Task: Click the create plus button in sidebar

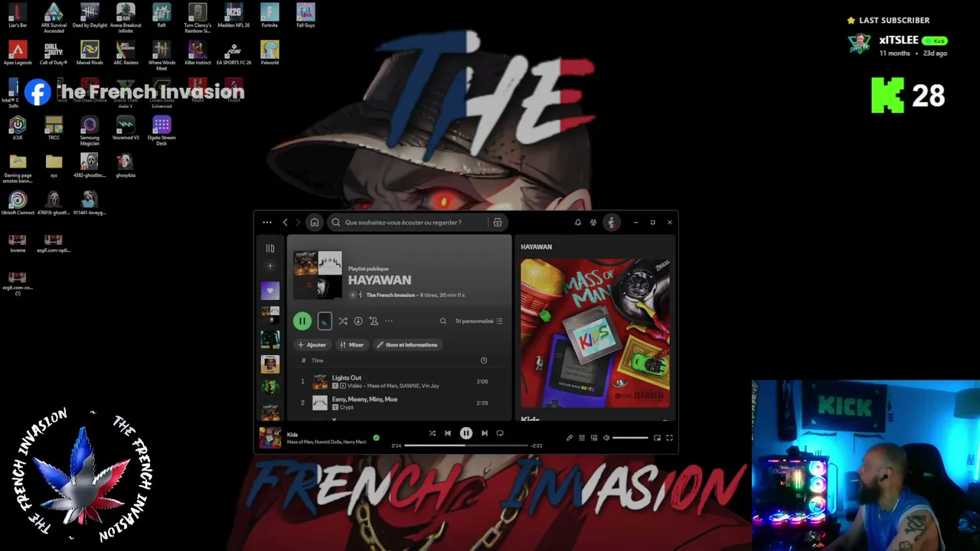Action: click(269, 266)
